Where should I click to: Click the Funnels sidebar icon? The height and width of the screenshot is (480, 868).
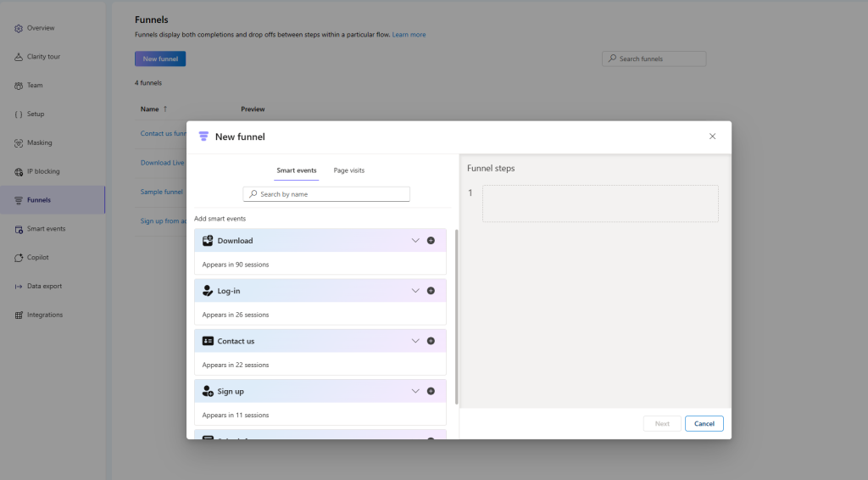point(19,200)
